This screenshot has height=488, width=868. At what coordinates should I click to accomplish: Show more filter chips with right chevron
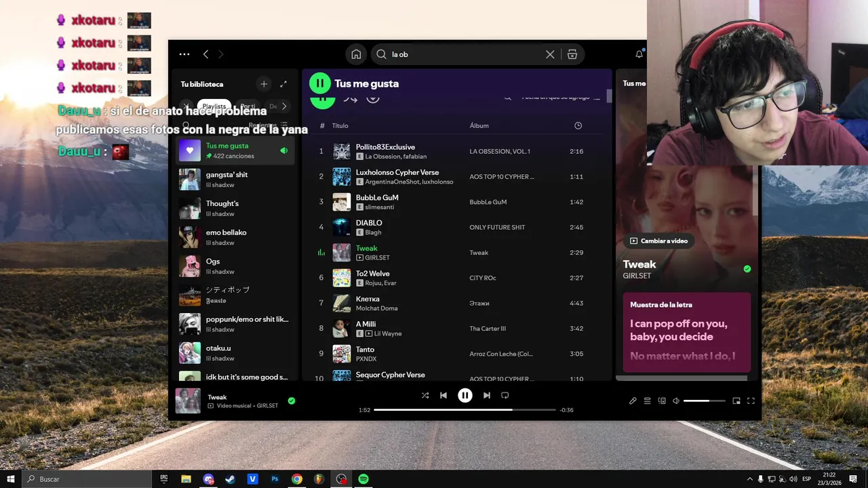[284, 106]
